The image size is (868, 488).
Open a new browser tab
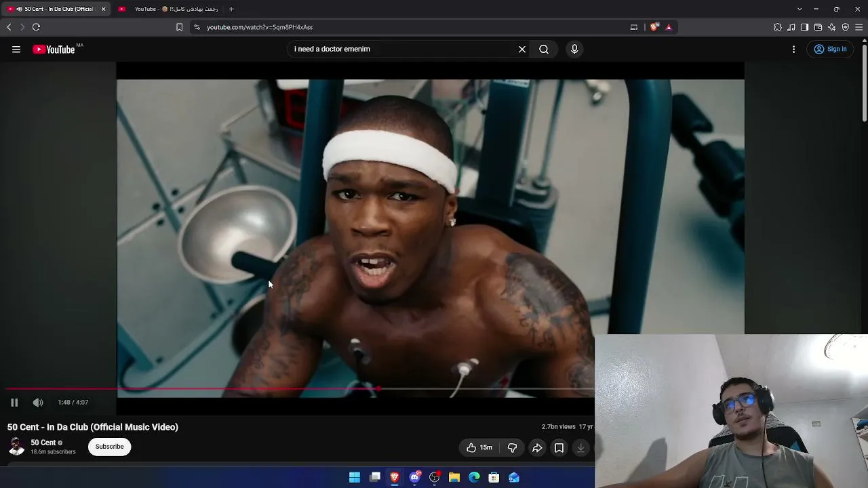[231, 9]
